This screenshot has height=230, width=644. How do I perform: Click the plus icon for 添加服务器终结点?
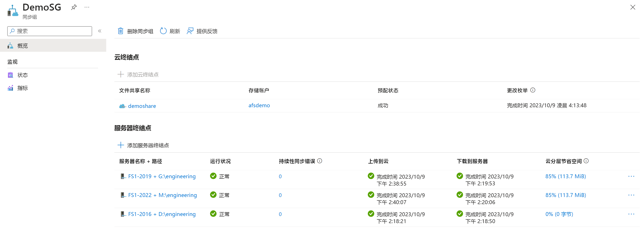[x=121, y=145]
